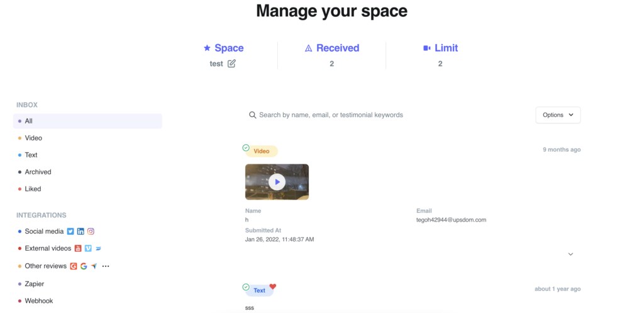Viewport: 644px width, 313px height.
Task: Open YouTube external videos icon
Action: (x=78, y=248)
